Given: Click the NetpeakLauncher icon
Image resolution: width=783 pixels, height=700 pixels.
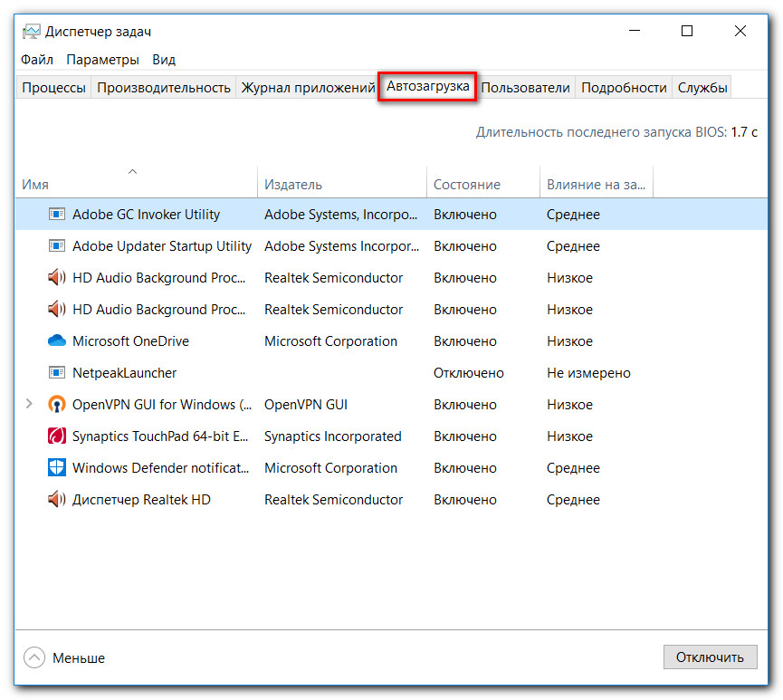Looking at the screenshot, I should point(57,373).
